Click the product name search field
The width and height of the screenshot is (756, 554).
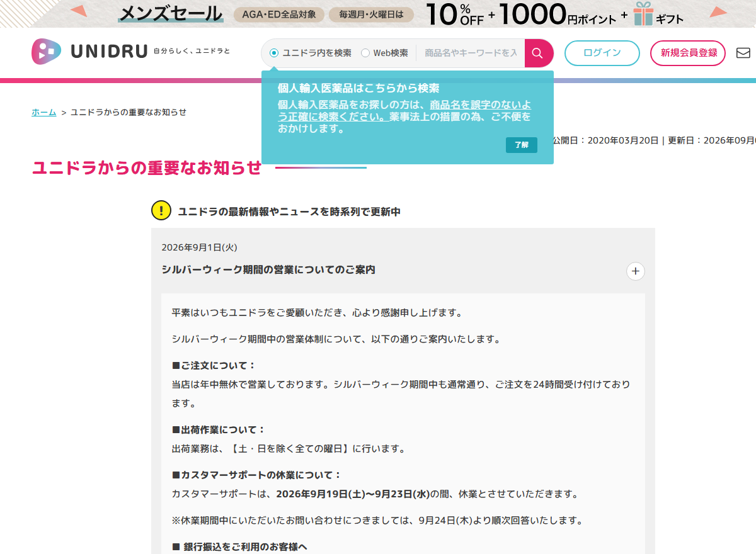[470, 53]
